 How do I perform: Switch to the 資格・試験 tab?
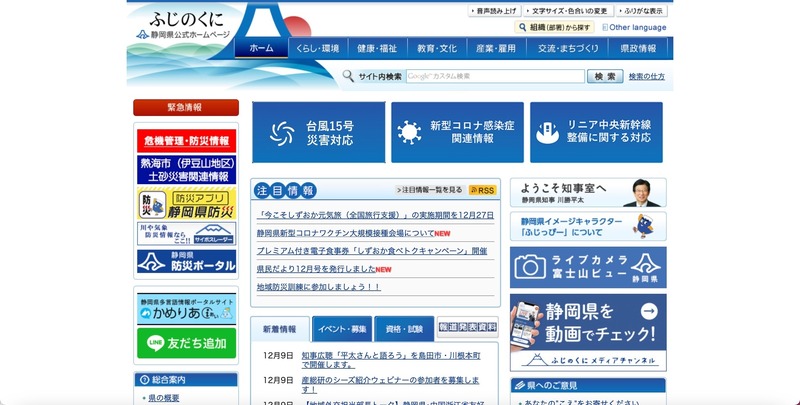405,328
